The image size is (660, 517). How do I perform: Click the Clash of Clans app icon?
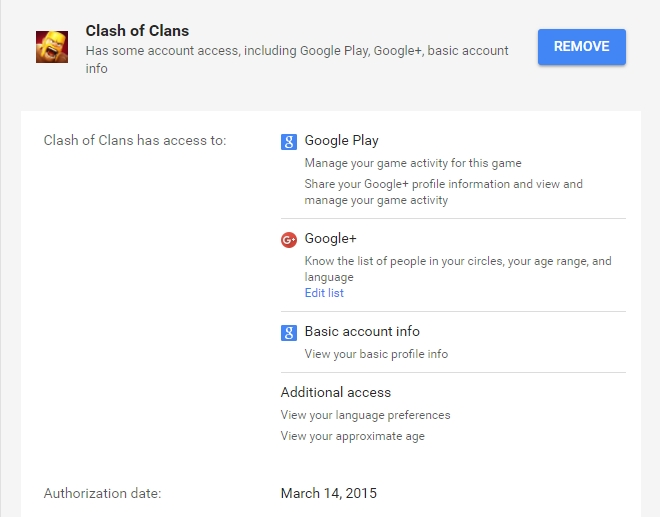click(52, 47)
